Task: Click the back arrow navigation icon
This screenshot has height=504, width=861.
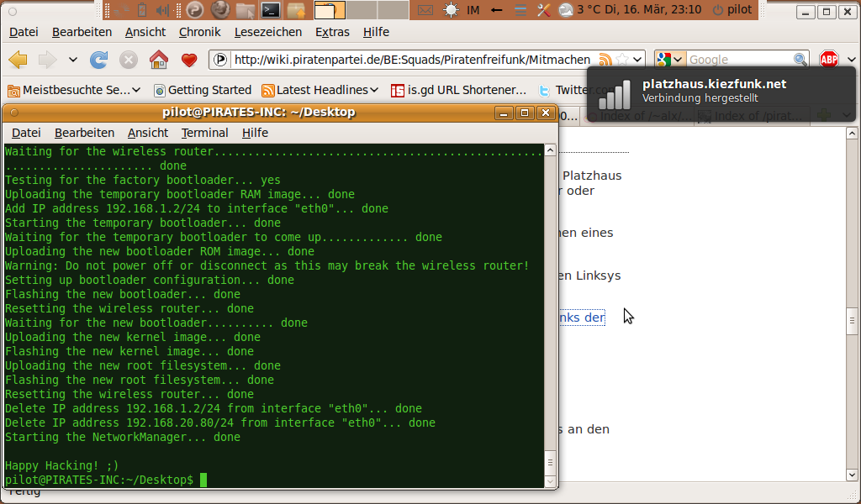Action: click(x=18, y=60)
